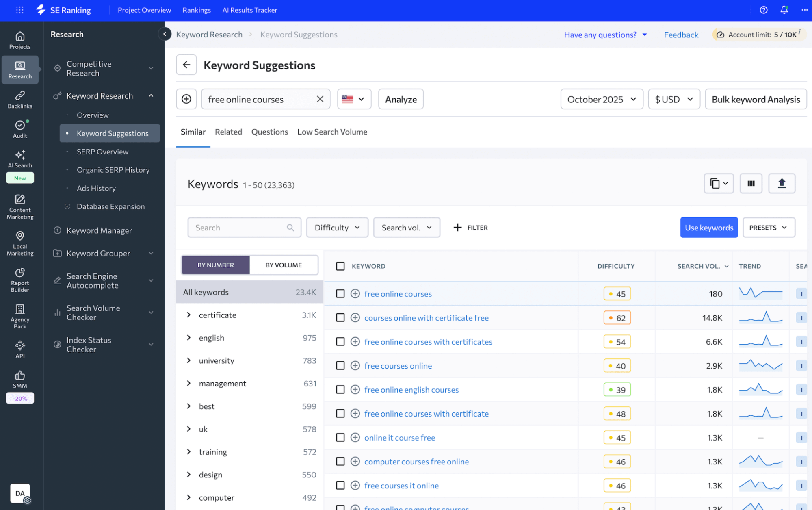This screenshot has width=812, height=510.
Task: Select the checkbox for free online courses
Action: click(x=340, y=293)
